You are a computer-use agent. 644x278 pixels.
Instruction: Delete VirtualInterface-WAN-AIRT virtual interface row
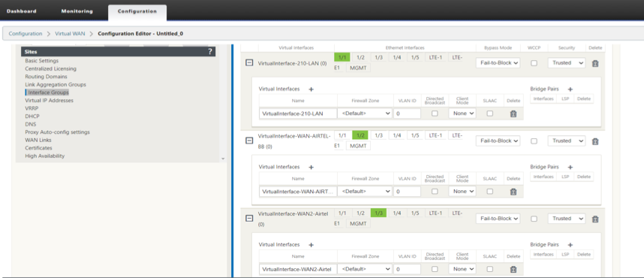(x=513, y=192)
